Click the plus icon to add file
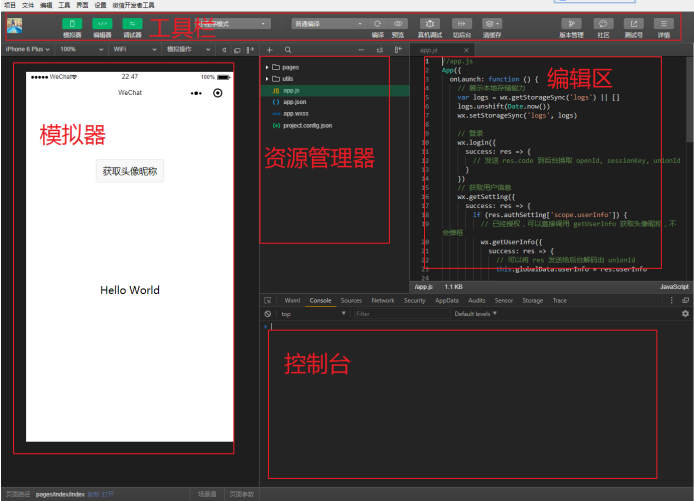 click(x=270, y=50)
